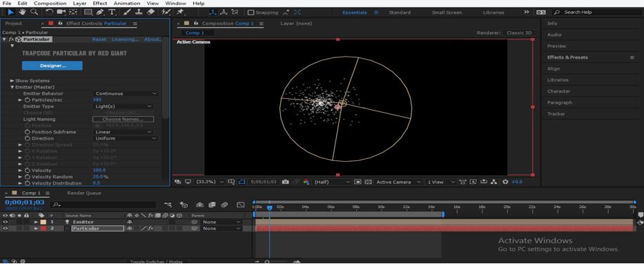This screenshot has width=644, height=264.
Task: Expand Emitter layer properties in timeline
Action: (x=36, y=222)
